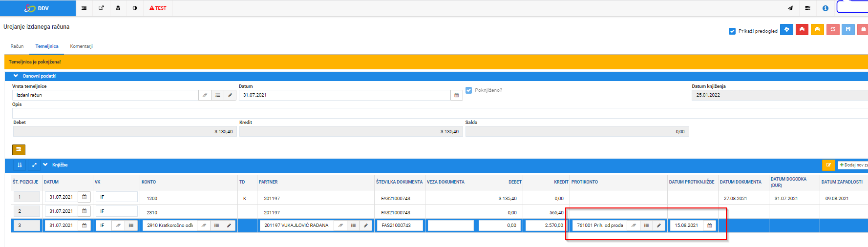Click Datum knjiženja field 25.01.2022
Screen dimensions: 868x247
pyautogui.click(x=780, y=95)
